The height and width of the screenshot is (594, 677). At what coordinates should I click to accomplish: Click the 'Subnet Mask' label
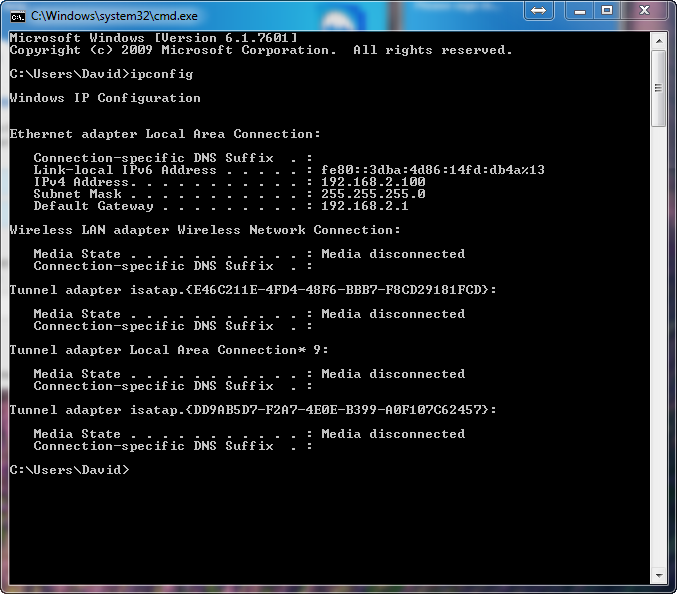[x=78, y=194]
